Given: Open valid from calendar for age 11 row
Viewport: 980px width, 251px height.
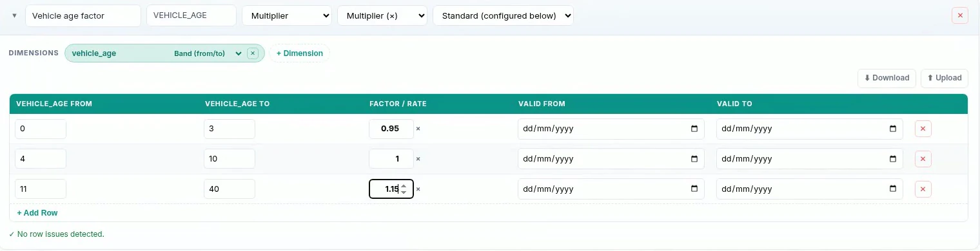Looking at the screenshot, I should 694,189.
